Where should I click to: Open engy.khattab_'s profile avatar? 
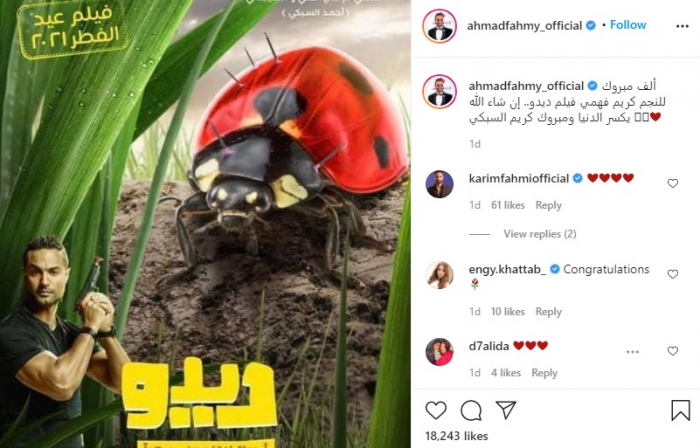coord(439,275)
